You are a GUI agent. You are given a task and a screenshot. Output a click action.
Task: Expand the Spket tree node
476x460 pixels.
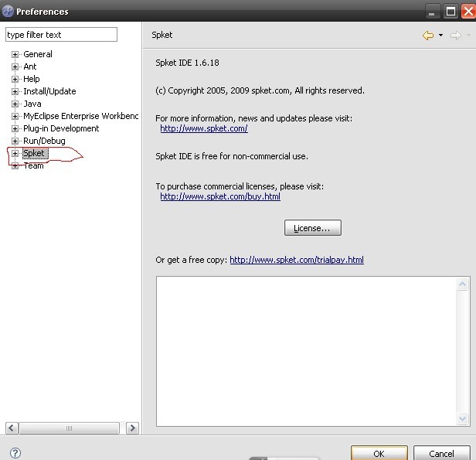click(x=15, y=153)
